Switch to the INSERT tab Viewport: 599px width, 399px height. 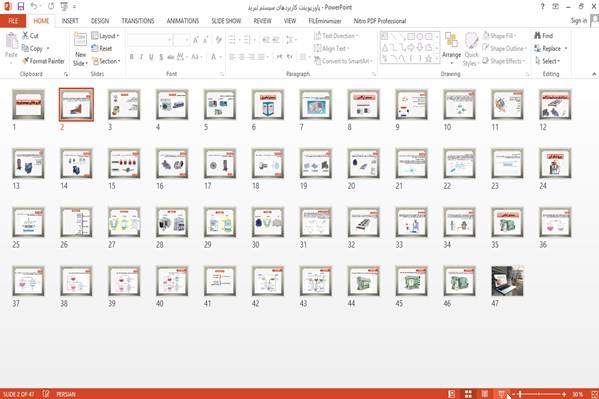(70, 21)
